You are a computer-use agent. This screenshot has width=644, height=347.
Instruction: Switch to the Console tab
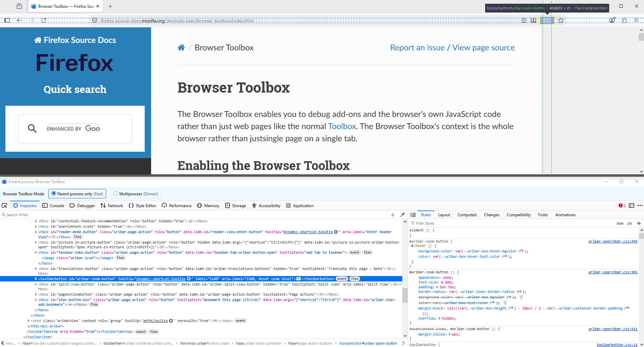click(53, 205)
